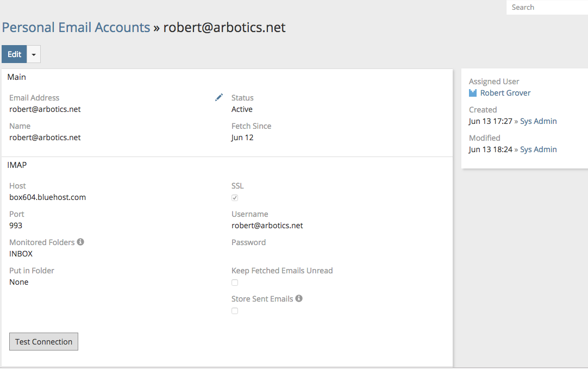Click the Active status value
Image resolution: width=588 pixels, height=369 pixels.
[242, 109]
